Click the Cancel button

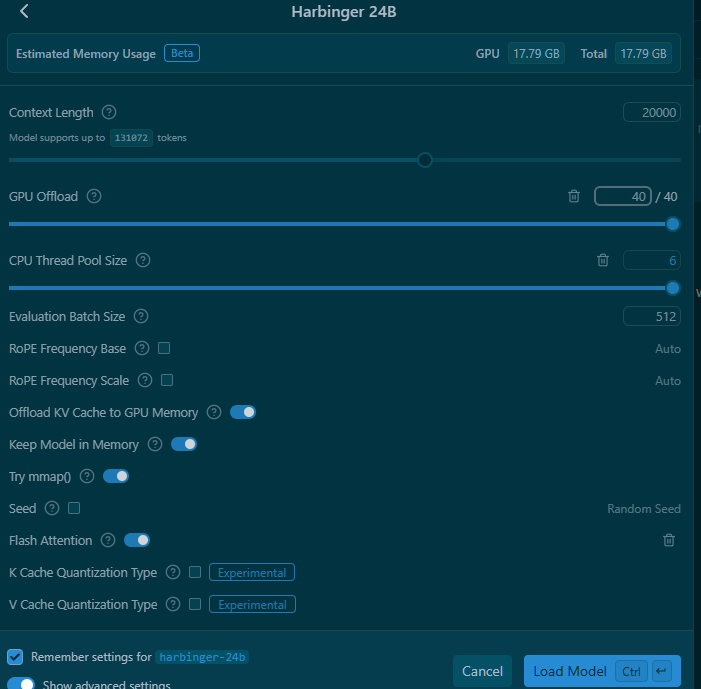click(x=482, y=671)
